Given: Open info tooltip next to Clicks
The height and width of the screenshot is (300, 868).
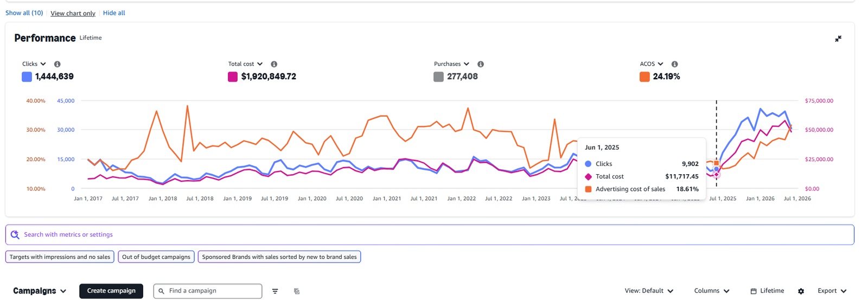Looking at the screenshot, I should point(57,64).
